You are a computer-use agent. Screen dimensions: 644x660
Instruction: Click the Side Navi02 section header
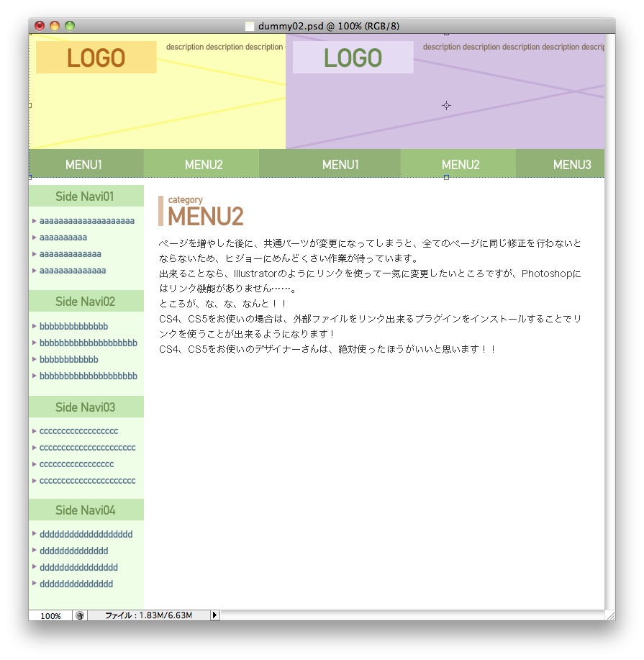[x=86, y=301]
